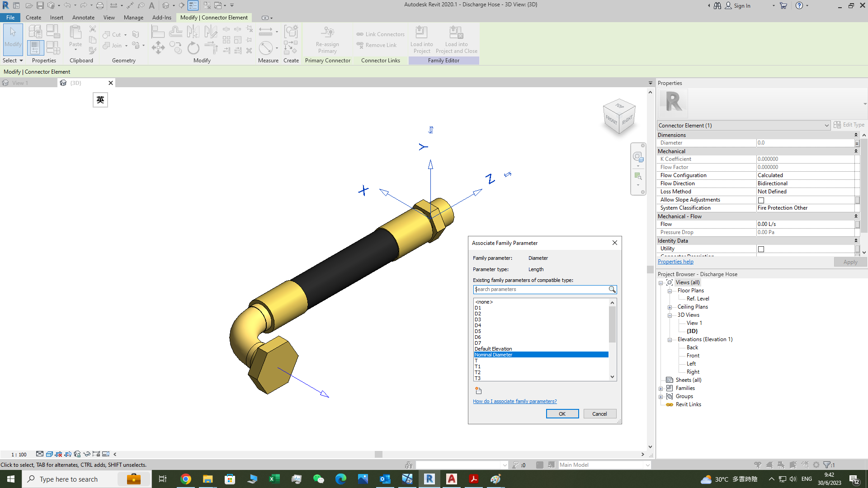Expand the Families node in Project Browser
This screenshot has height=488, width=868.
pos(661,388)
